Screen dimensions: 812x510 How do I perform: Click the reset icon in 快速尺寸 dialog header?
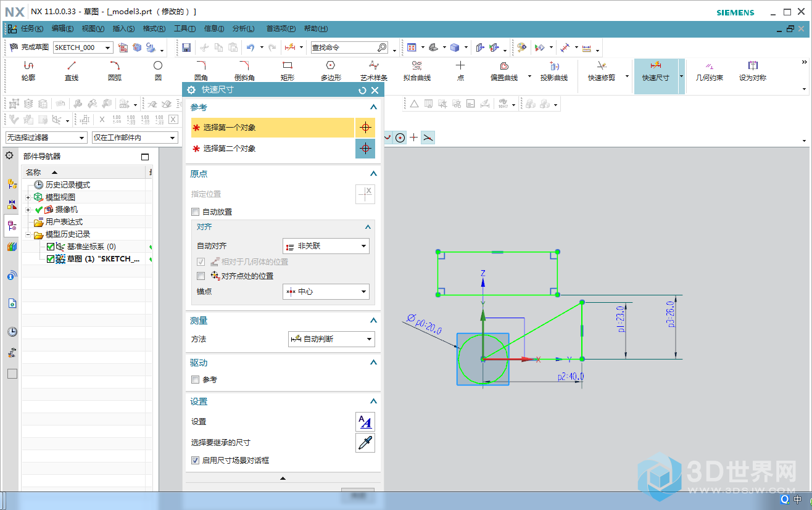coord(362,90)
